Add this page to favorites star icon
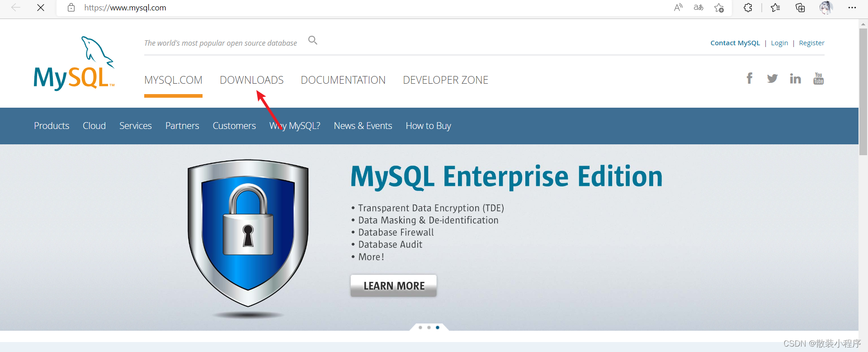 (719, 8)
